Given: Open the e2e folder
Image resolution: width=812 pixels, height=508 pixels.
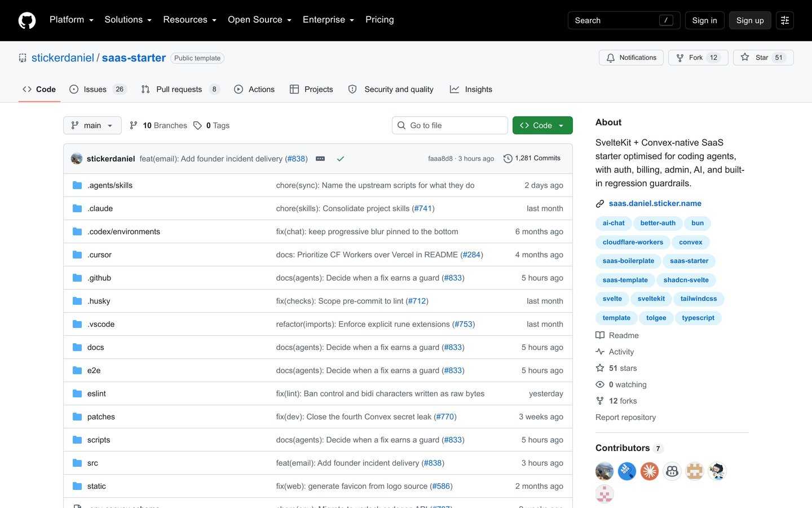Looking at the screenshot, I should (x=94, y=370).
